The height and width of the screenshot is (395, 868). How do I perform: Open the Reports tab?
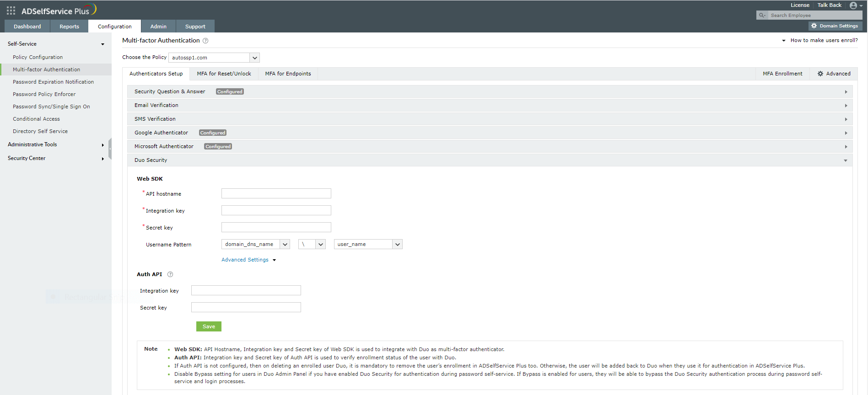click(x=69, y=27)
